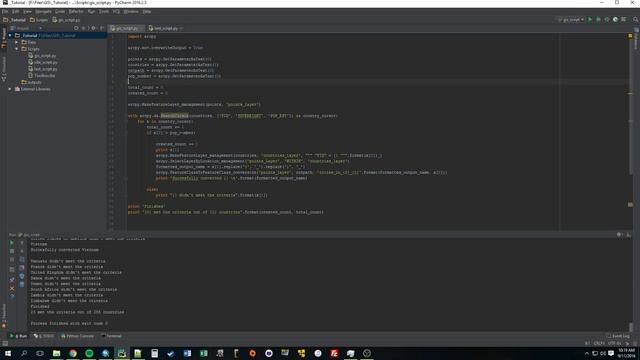Open Project panel settings gear

point(93,28)
